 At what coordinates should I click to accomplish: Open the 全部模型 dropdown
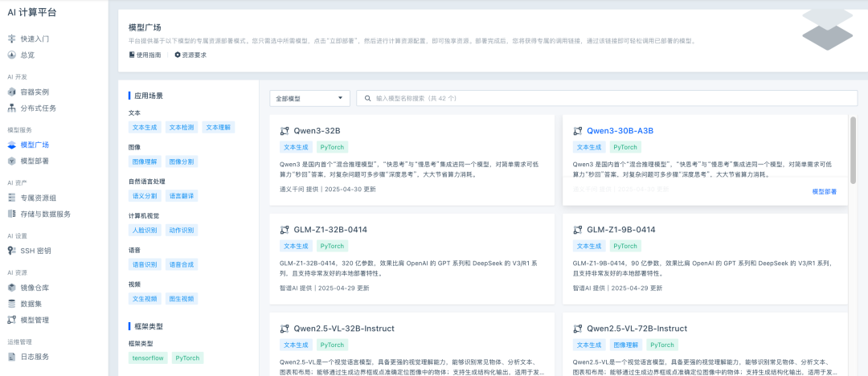[310, 99]
